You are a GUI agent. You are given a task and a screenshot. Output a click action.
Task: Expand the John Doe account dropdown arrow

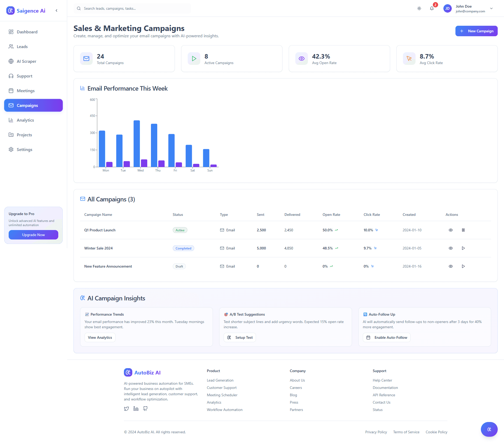click(491, 8)
